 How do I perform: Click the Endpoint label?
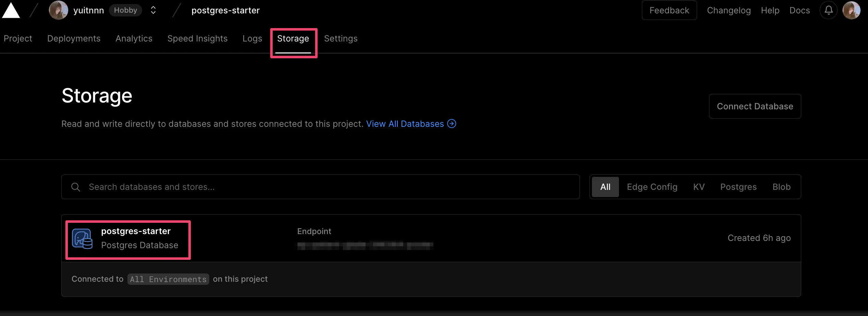(314, 231)
